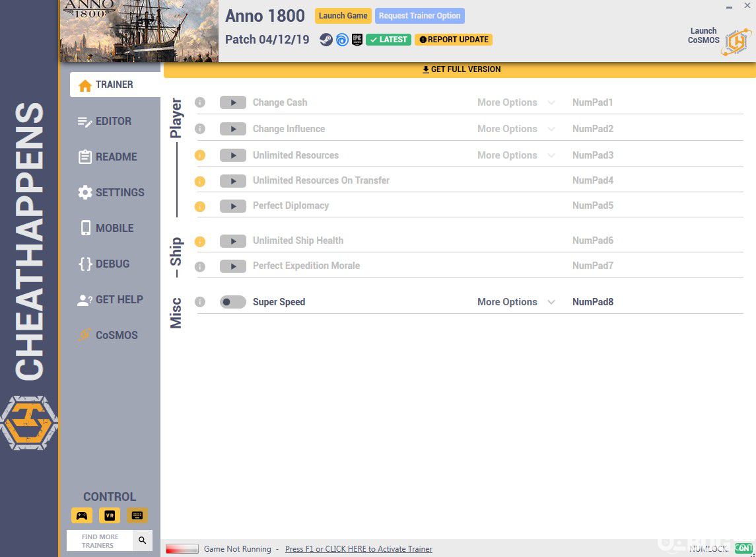The width and height of the screenshot is (756, 557).
Task: Show info for Perfect Expedition Morale
Action: 200,266
